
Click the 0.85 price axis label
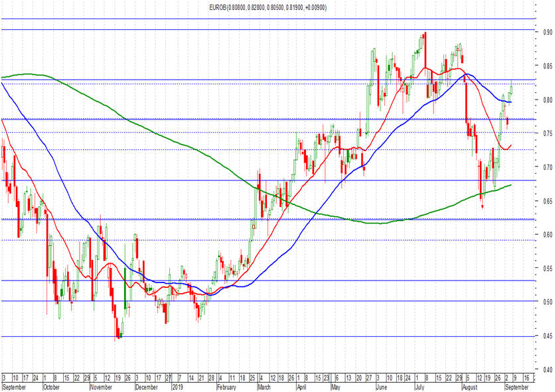(548, 66)
